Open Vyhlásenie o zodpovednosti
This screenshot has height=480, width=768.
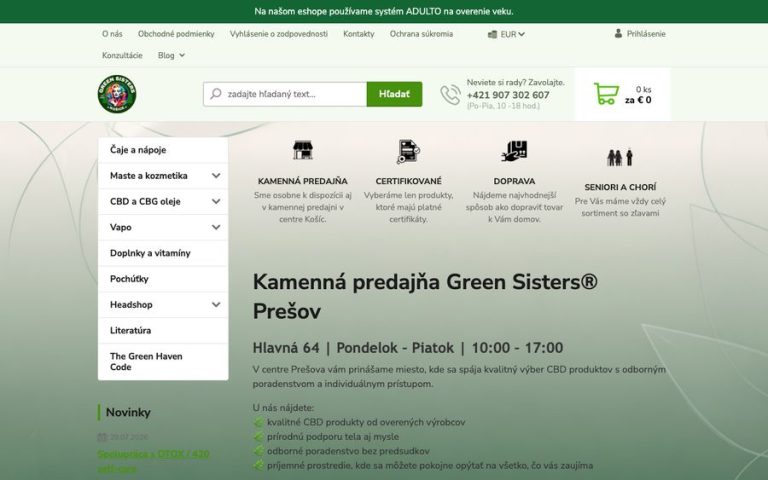click(279, 34)
